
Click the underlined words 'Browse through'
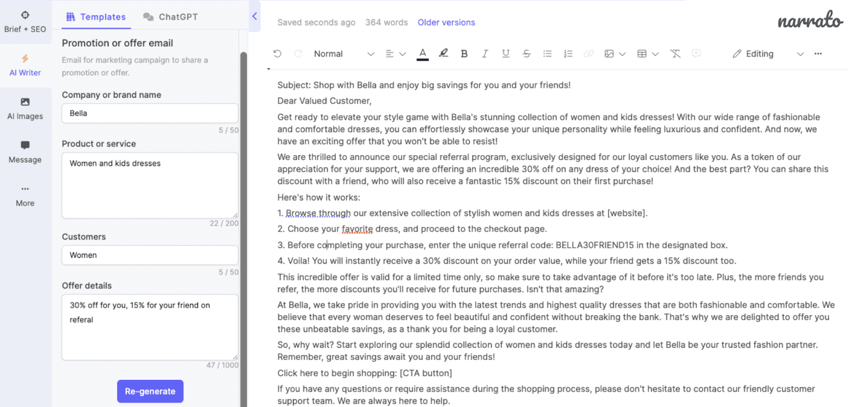(318, 213)
